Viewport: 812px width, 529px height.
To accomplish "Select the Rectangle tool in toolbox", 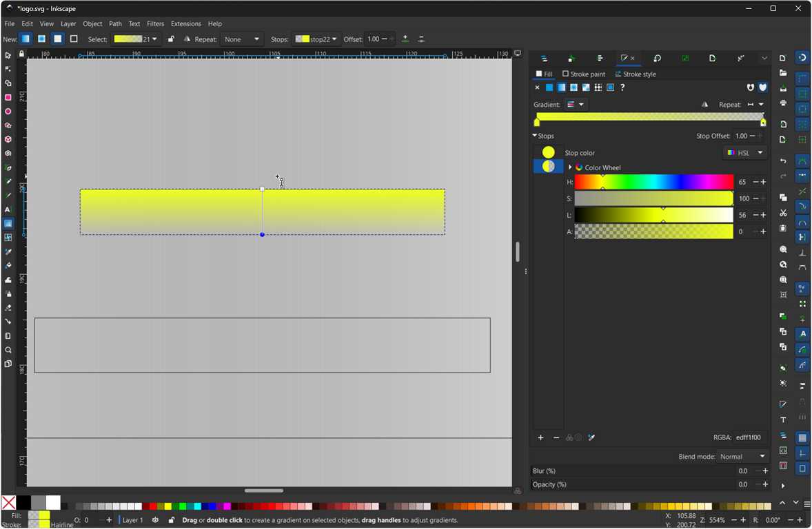I will [x=8, y=97].
